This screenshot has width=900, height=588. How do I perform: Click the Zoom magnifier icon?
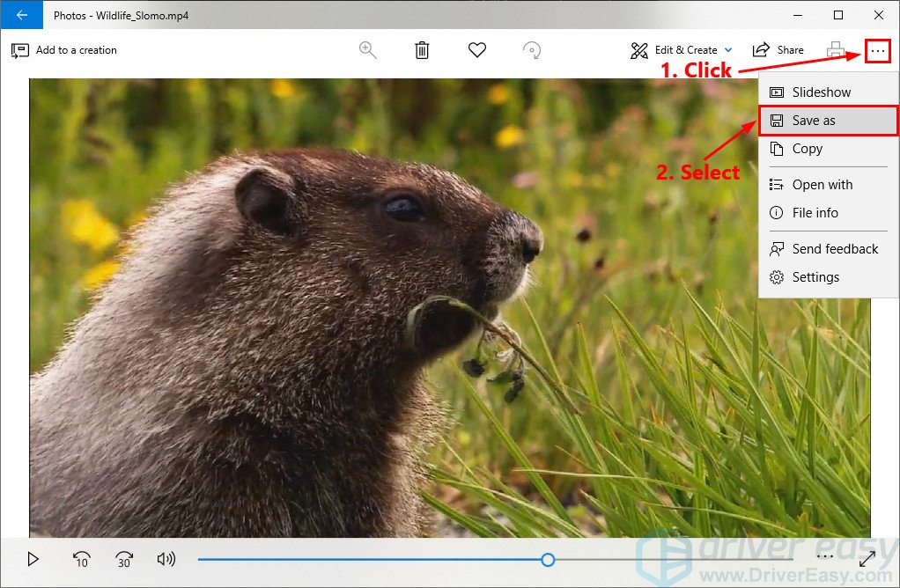click(x=368, y=50)
